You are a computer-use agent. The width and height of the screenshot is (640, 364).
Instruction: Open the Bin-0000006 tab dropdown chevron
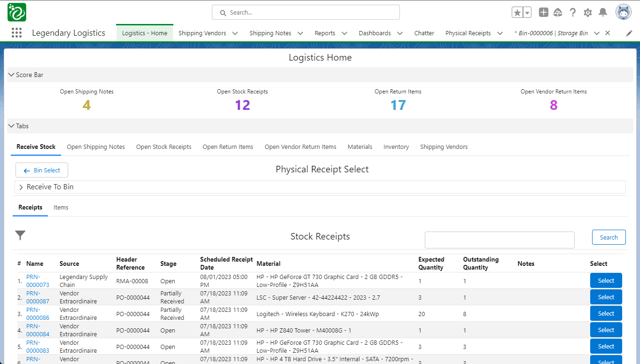click(597, 33)
